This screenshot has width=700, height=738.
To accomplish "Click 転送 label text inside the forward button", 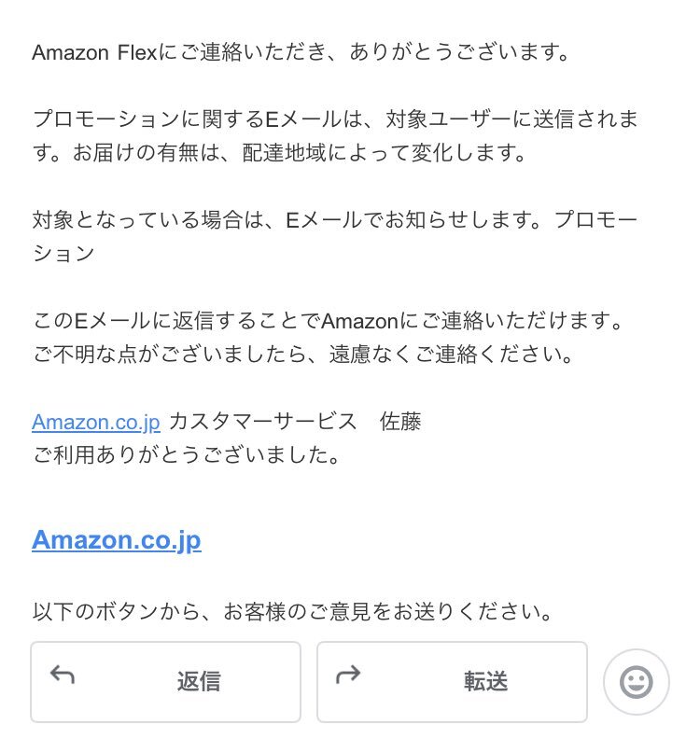I will click(485, 681).
